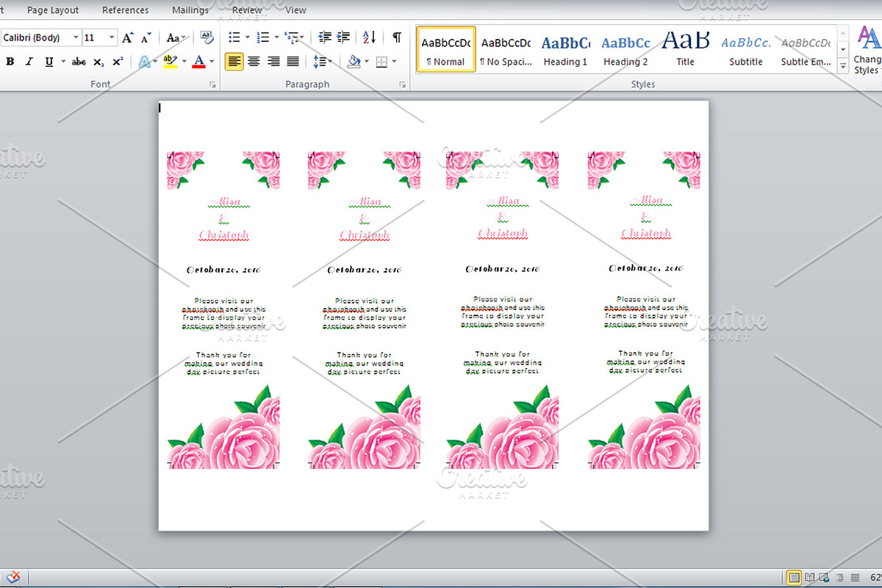Click the Borders icon
The width and height of the screenshot is (882, 588).
381,62
